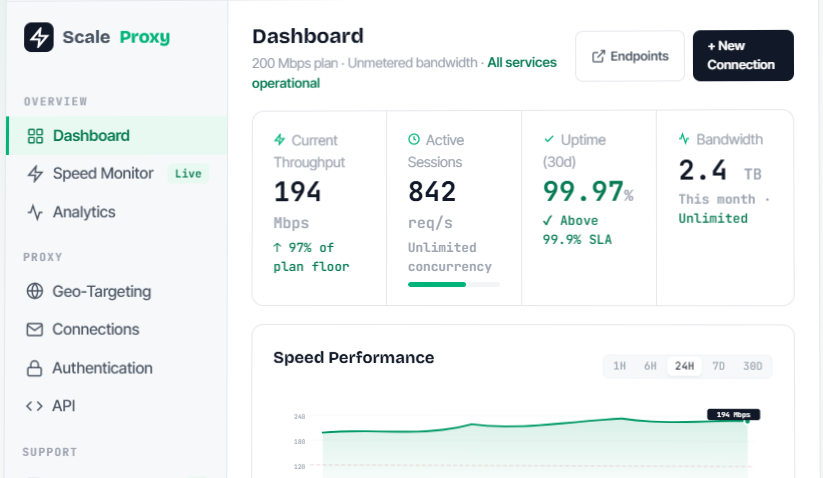
Task: Show the 30D speed performance
Action: [753, 366]
